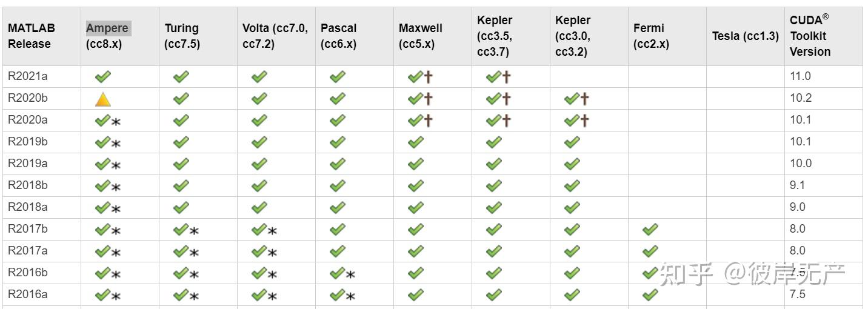Select the R2016a release row label
Viewport: 868px width, 309px height.
pyautogui.click(x=27, y=294)
